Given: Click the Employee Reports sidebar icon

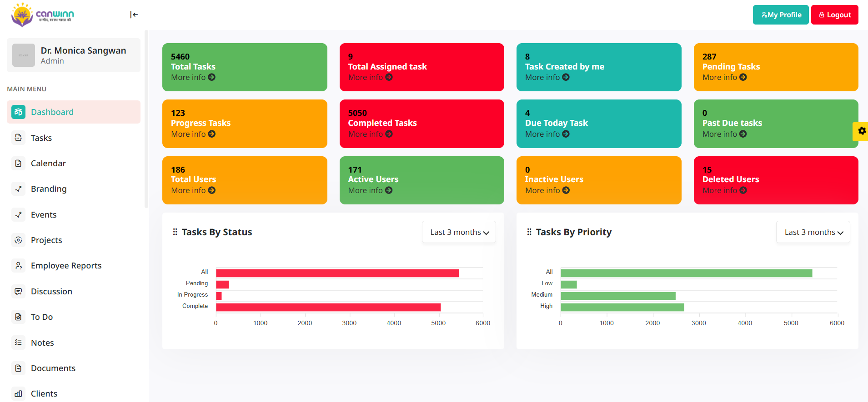Looking at the screenshot, I should pyautogui.click(x=18, y=265).
